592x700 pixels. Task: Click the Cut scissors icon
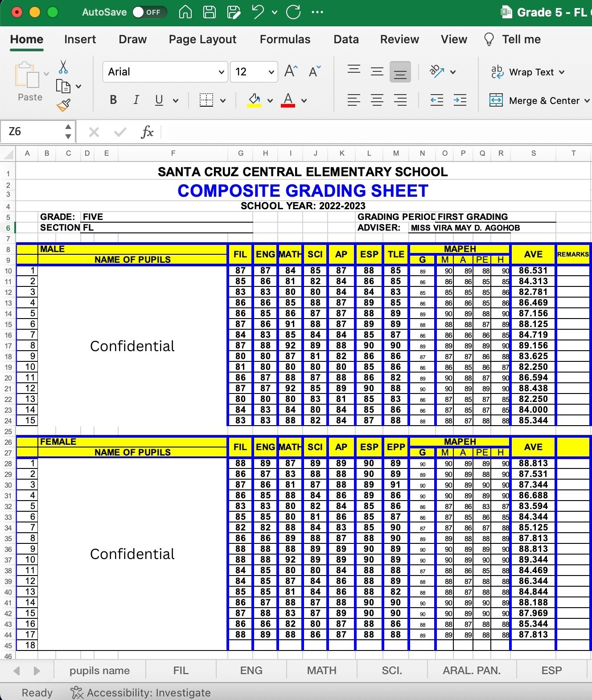pos(63,67)
